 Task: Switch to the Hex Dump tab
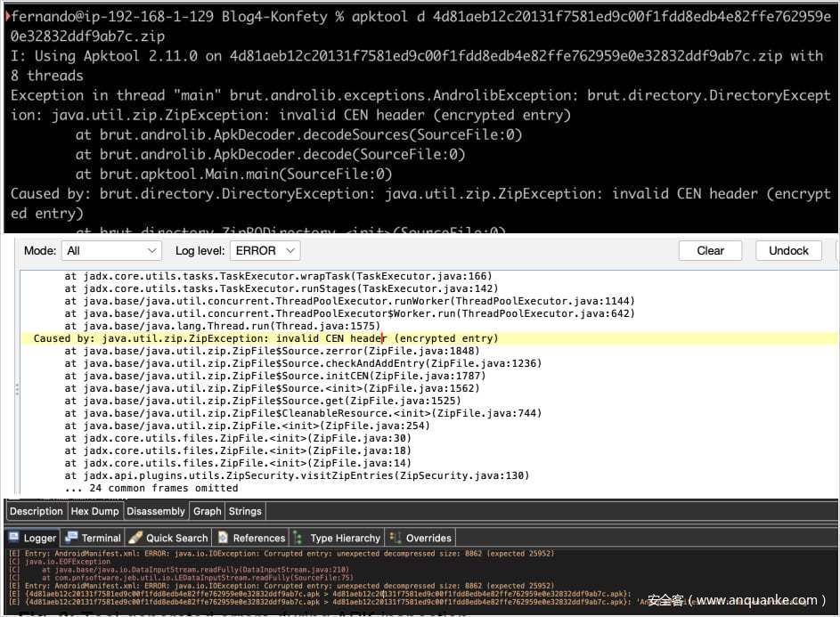tap(94, 511)
